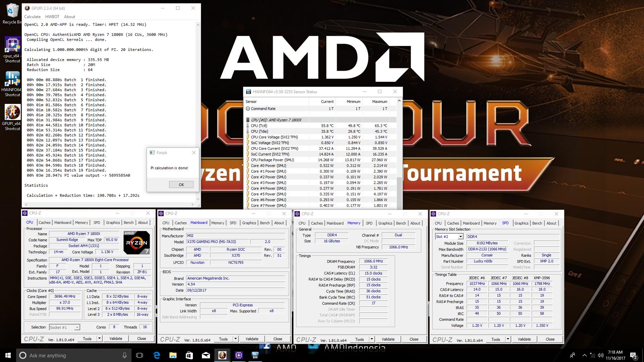The image size is (644, 362).
Task: Expand Tools dropdown arrow in Mainboard window
Action: (235, 339)
